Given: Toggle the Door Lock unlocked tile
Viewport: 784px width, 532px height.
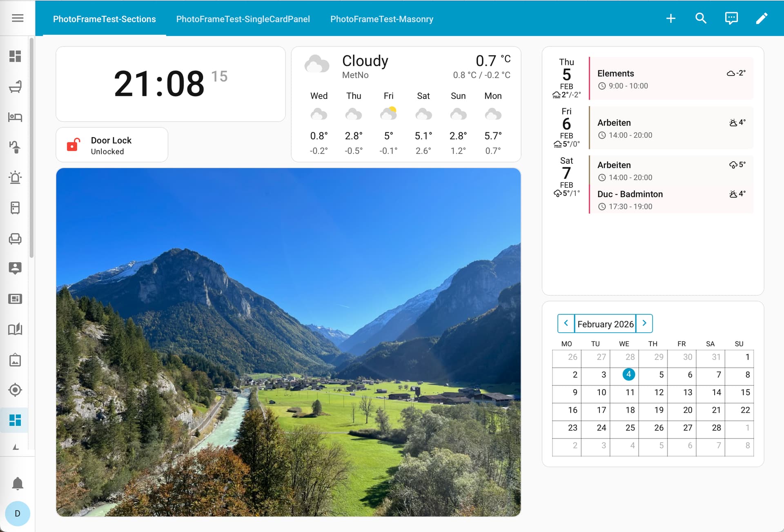Looking at the screenshot, I should pyautogui.click(x=111, y=145).
